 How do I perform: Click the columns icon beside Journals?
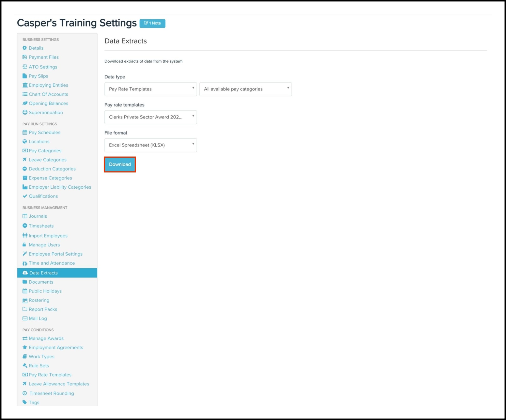tap(25, 216)
